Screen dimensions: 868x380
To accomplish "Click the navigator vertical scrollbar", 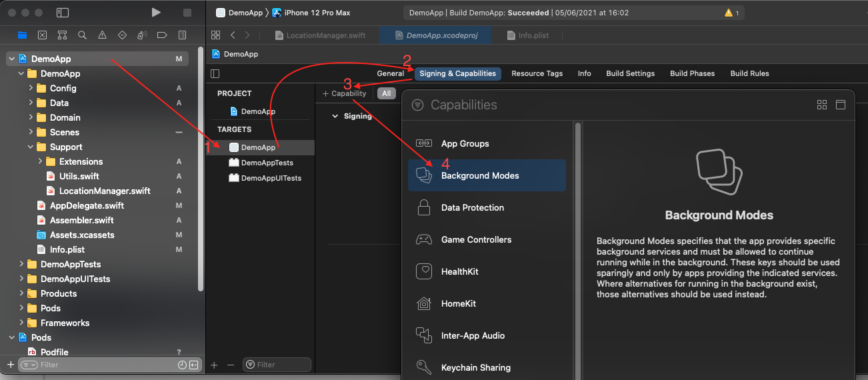I will click(201, 169).
